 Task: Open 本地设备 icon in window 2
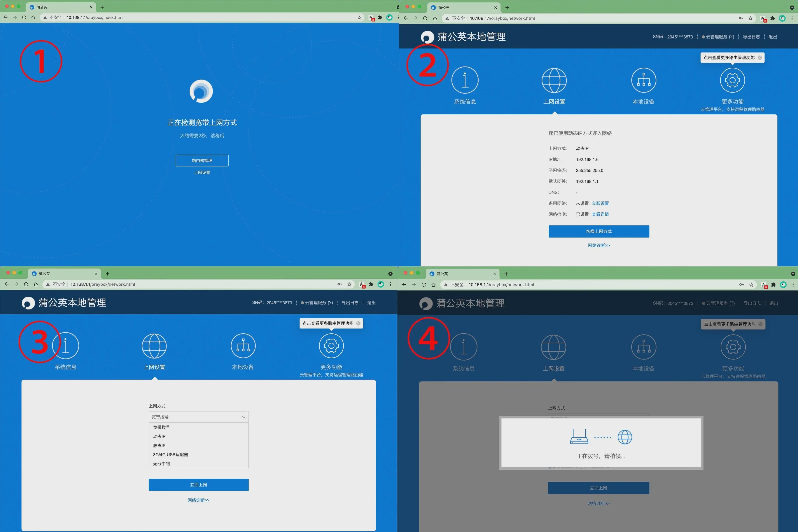pyautogui.click(x=644, y=80)
